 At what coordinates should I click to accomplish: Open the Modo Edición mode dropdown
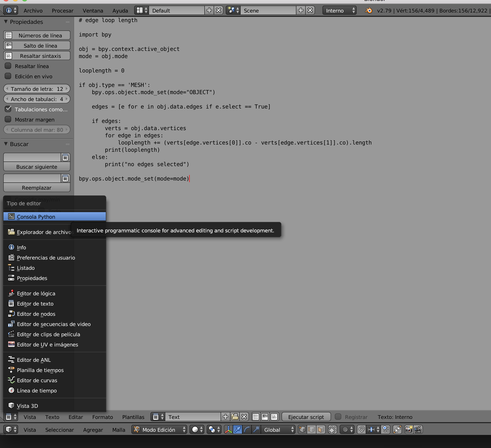(x=159, y=430)
